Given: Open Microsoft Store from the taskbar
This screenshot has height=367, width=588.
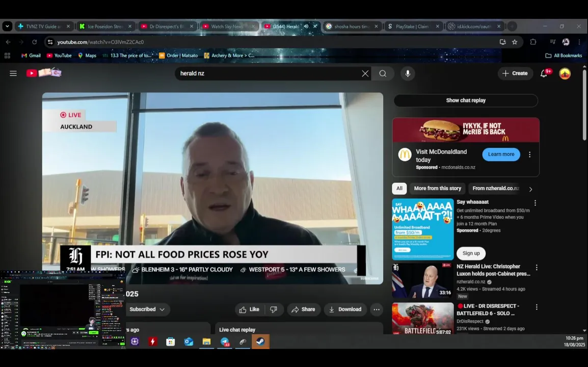Looking at the screenshot, I should [x=170, y=342].
